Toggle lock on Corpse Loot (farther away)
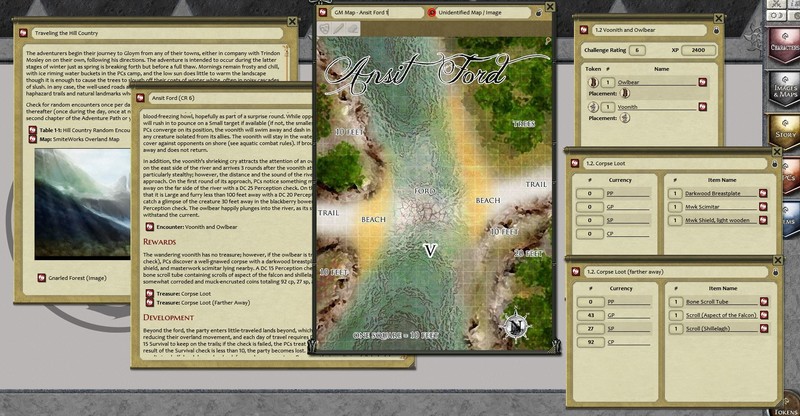The height and width of the screenshot is (416, 800). (776, 272)
